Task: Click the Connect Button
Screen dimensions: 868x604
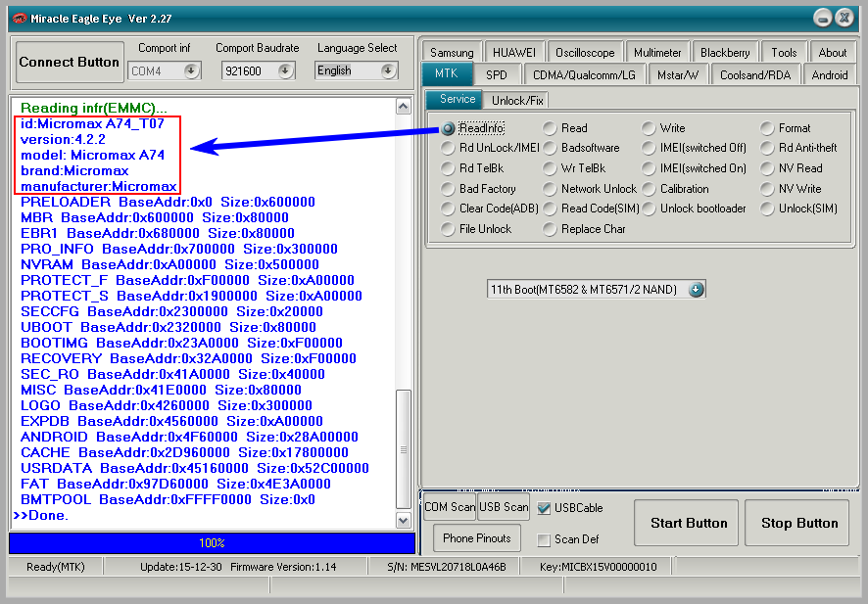Action: (x=70, y=62)
